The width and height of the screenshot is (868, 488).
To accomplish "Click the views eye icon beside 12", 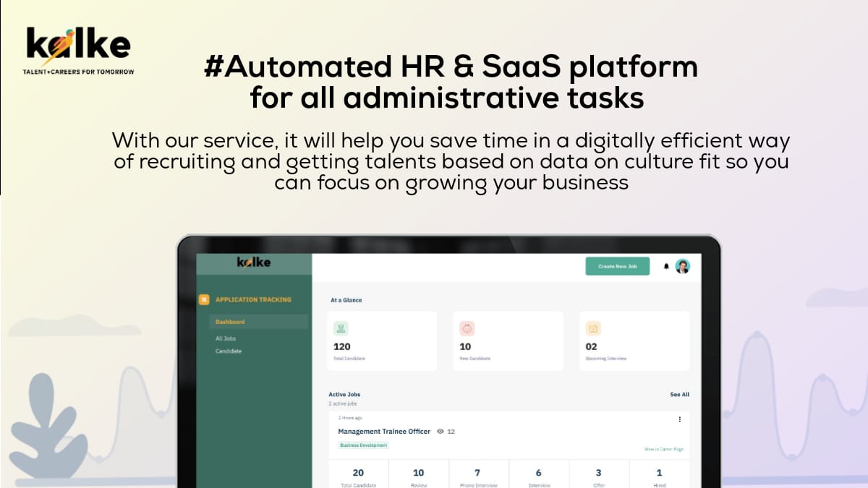I will (x=441, y=432).
